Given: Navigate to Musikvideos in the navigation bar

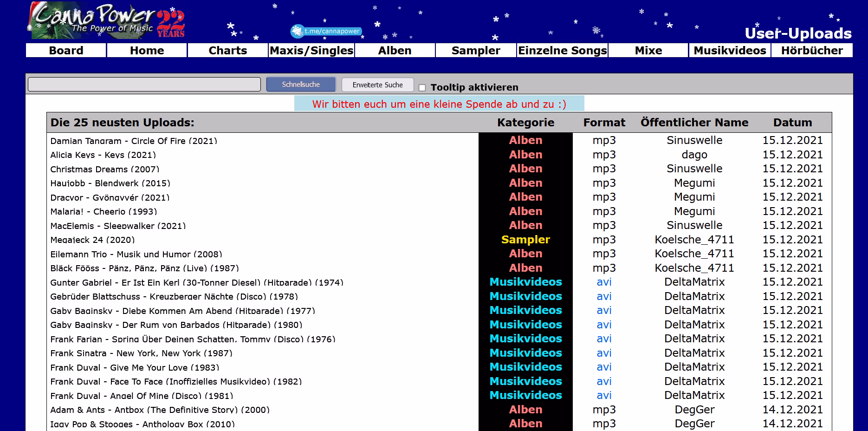Looking at the screenshot, I should [730, 51].
